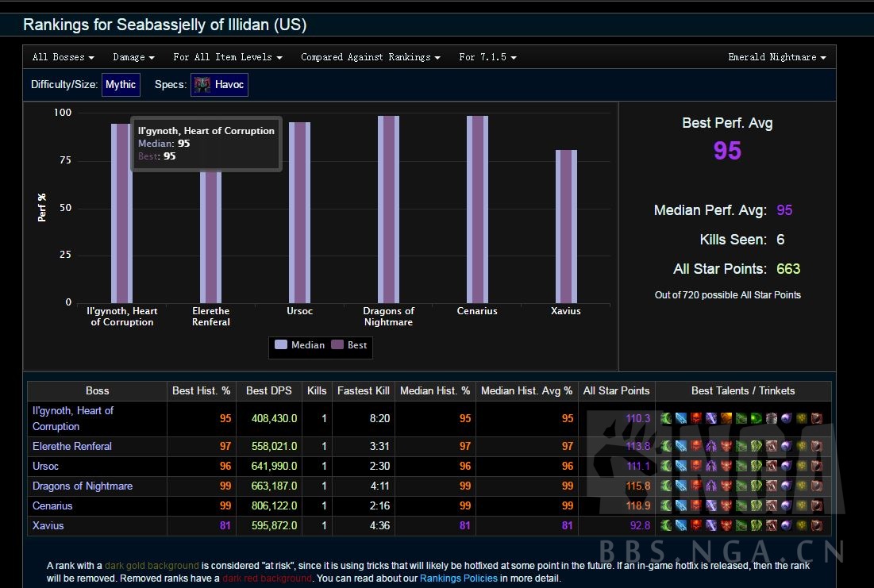Click the 663,187.0 Best DPS value
Viewport: 874px width, 588px height.
(274, 486)
